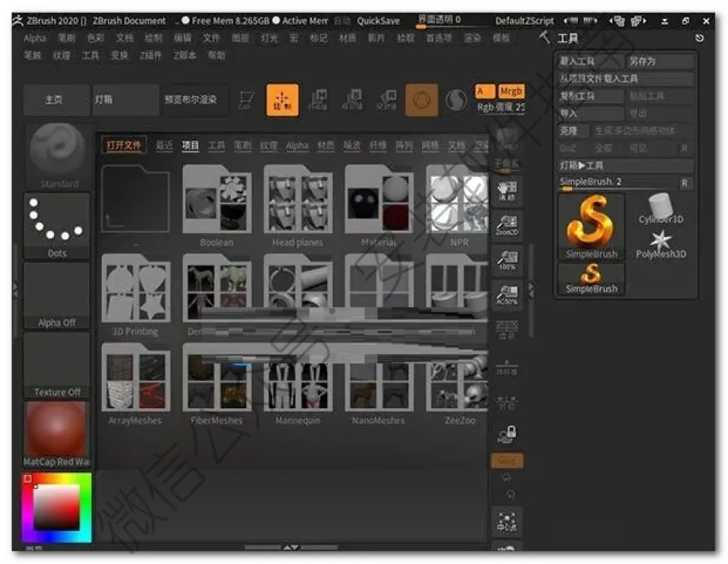Viewport: 728px width, 564px height.
Task: Select the Rotate transform icon
Action: (x=387, y=100)
